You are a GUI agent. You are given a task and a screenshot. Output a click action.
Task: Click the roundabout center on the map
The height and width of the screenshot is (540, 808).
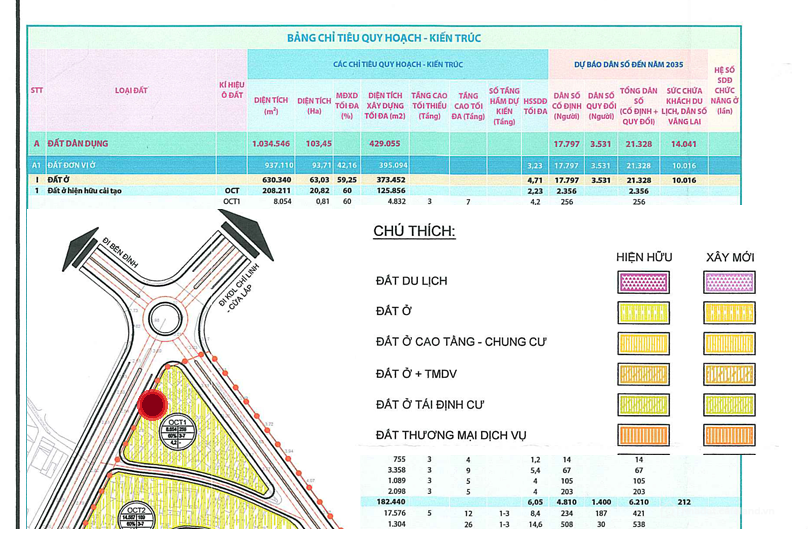tap(165, 319)
